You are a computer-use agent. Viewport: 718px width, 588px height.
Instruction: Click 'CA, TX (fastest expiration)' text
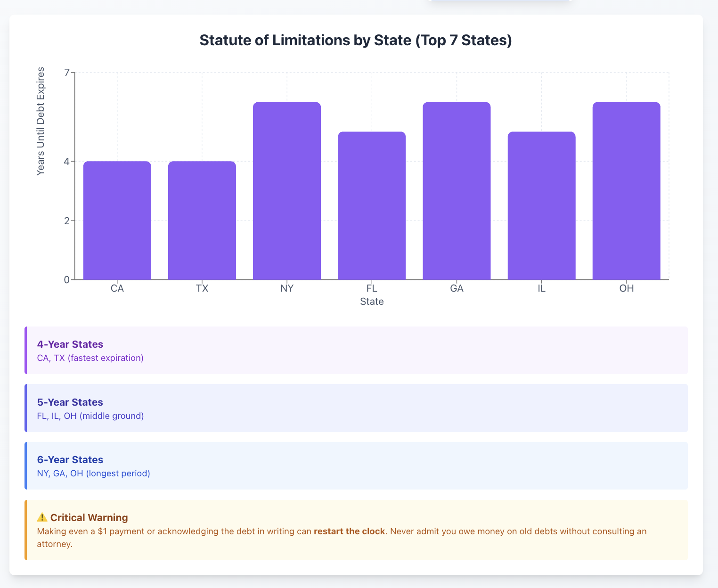point(90,358)
